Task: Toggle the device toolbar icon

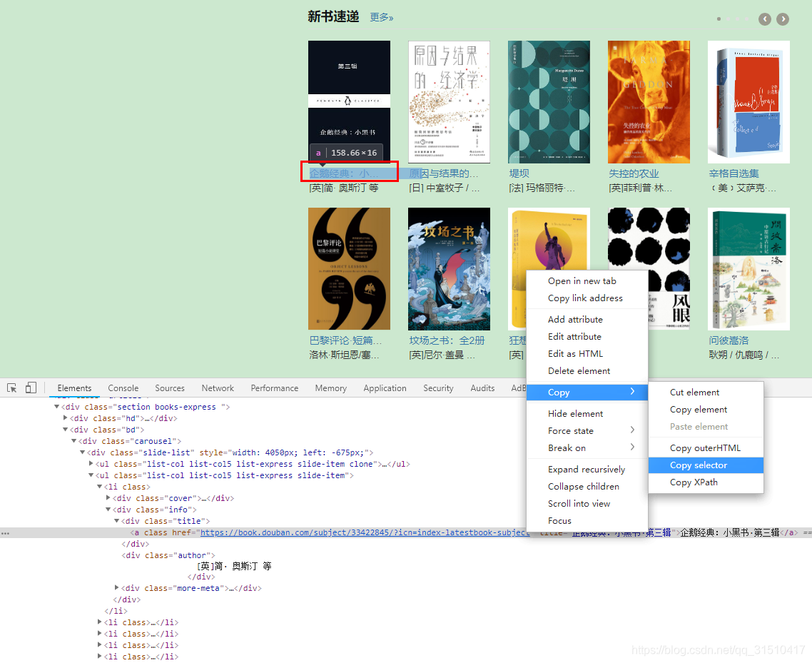Action: pyautogui.click(x=31, y=388)
